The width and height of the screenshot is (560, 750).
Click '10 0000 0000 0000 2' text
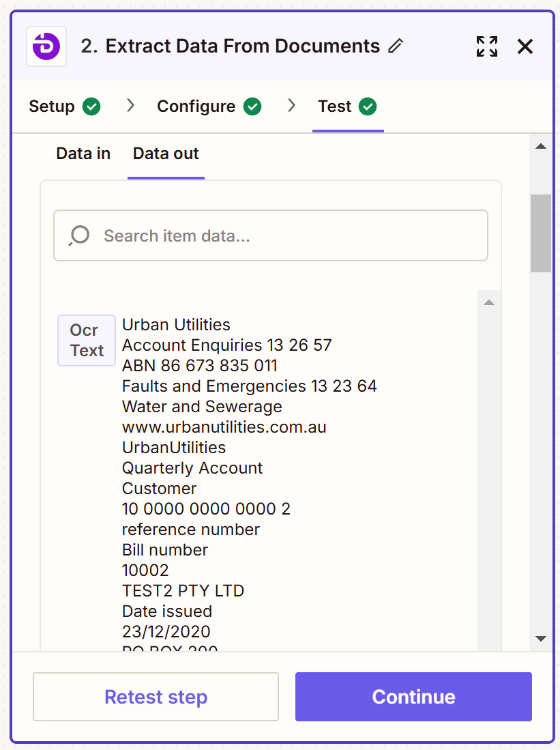click(x=206, y=509)
